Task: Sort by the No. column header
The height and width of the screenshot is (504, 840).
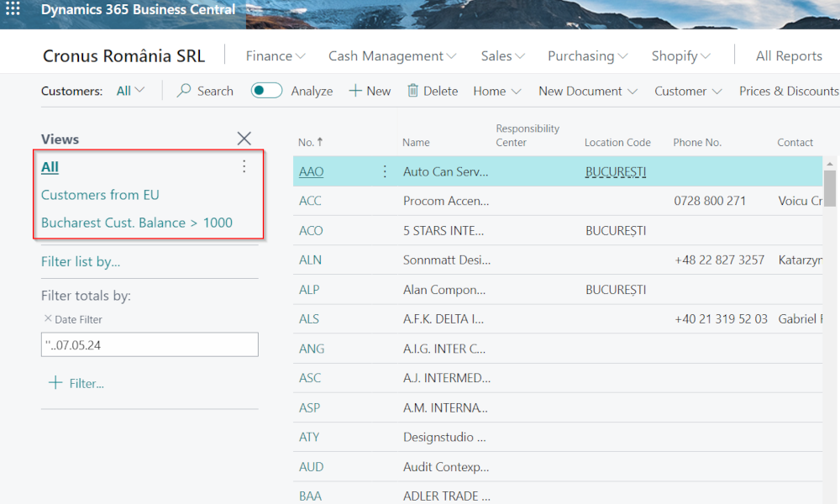Action: pos(311,142)
